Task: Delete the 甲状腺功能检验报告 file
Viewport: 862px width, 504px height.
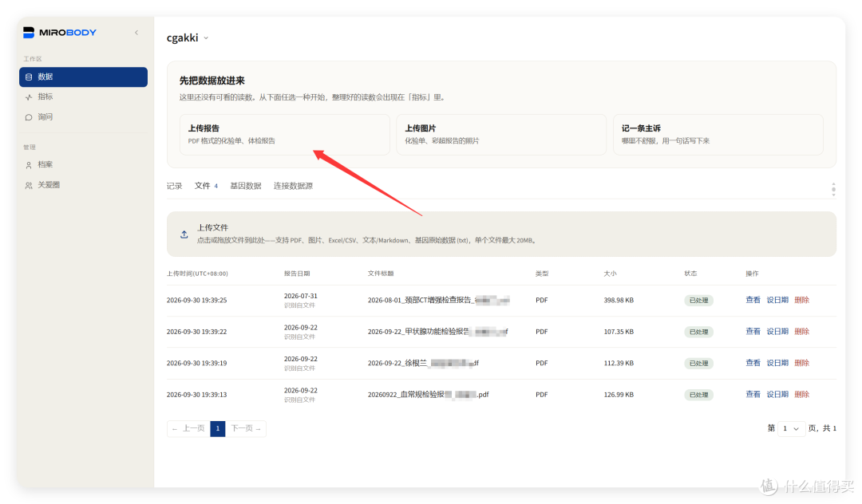Action: (801, 331)
